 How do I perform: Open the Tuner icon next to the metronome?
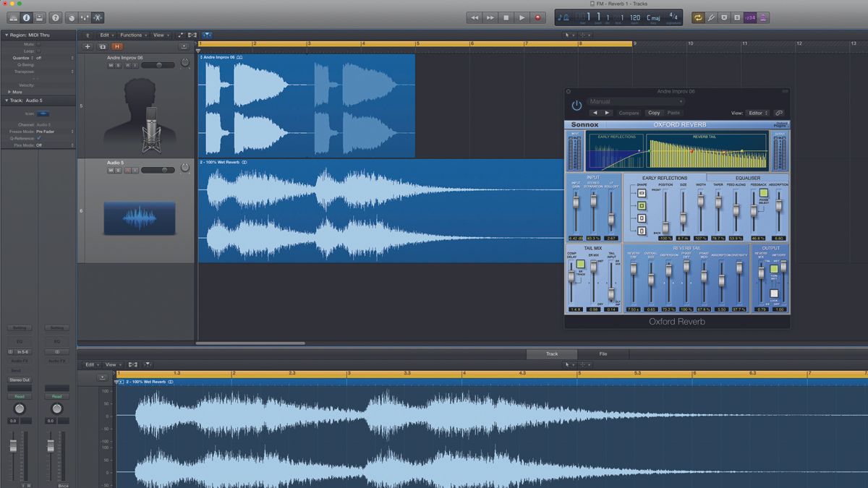point(711,17)
